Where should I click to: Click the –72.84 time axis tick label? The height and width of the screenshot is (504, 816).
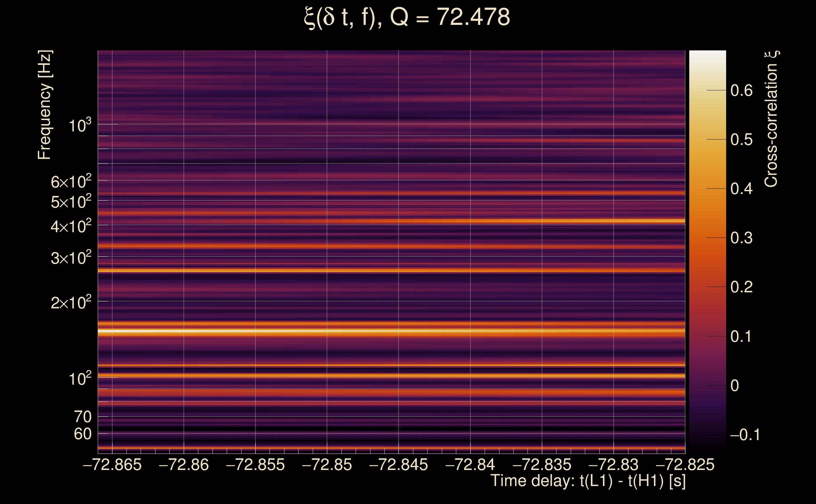470,465
